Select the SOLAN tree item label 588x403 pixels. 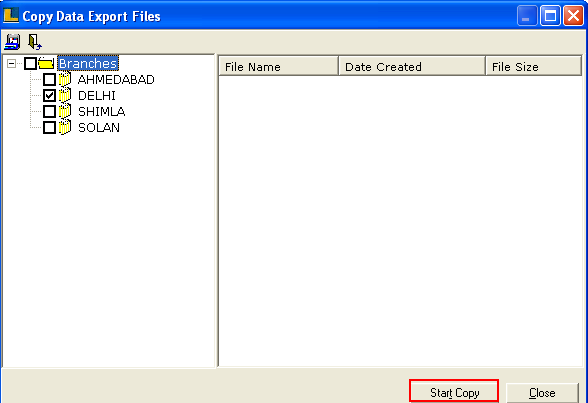pyautogui.click(x=99, y=127)
